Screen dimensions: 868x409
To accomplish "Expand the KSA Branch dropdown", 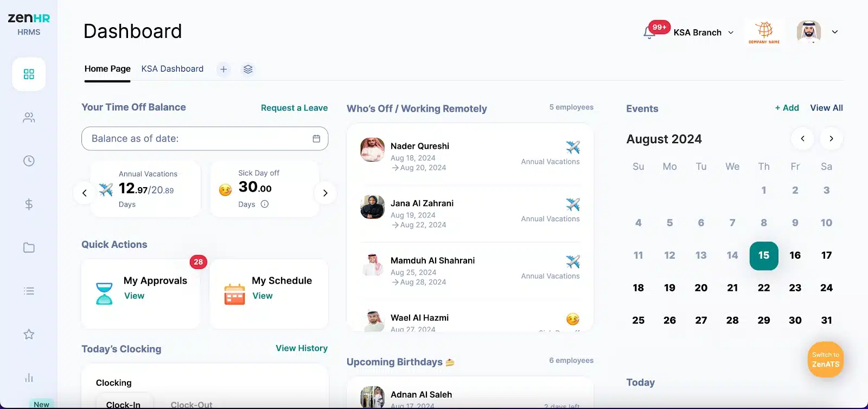I will 704,33.
